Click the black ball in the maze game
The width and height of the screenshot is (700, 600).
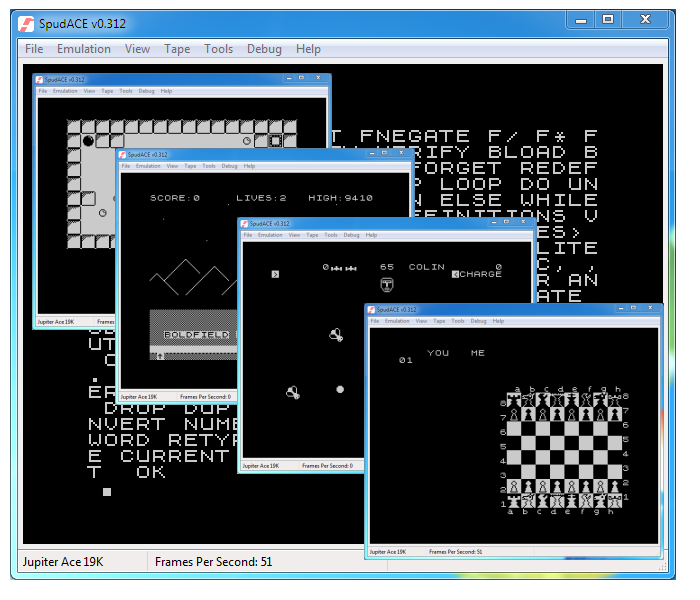tap(88, 141)
